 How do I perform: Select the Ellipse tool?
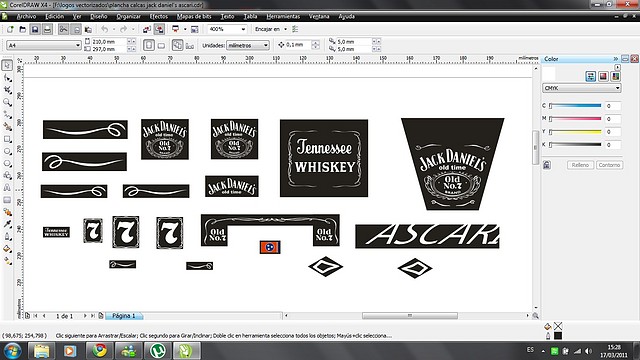click(x=7, y=151)
